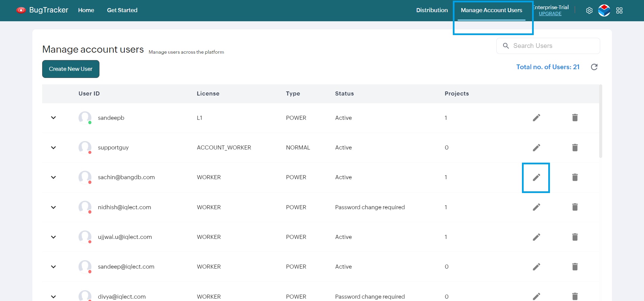Viewport: 644px width, 301px height.
Task: Click the Create New User button
Action: pyautogui.click(x=71, y=69)
